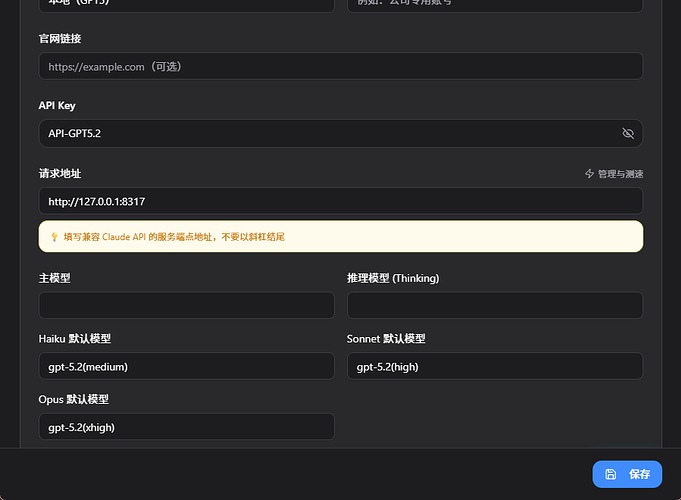Viewport: 681px width, 500px height.
Task: Click the 请求地址 input with http://127.0.0.1:8317
Action: click(x=340, y=201)
